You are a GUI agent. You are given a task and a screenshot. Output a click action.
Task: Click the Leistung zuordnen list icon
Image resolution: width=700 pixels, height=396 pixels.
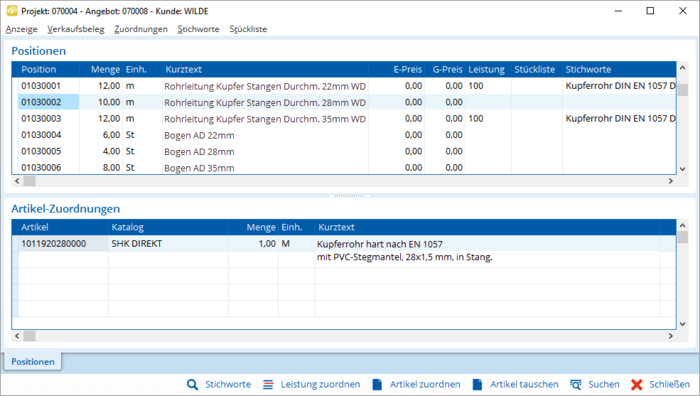coord(268,384)
